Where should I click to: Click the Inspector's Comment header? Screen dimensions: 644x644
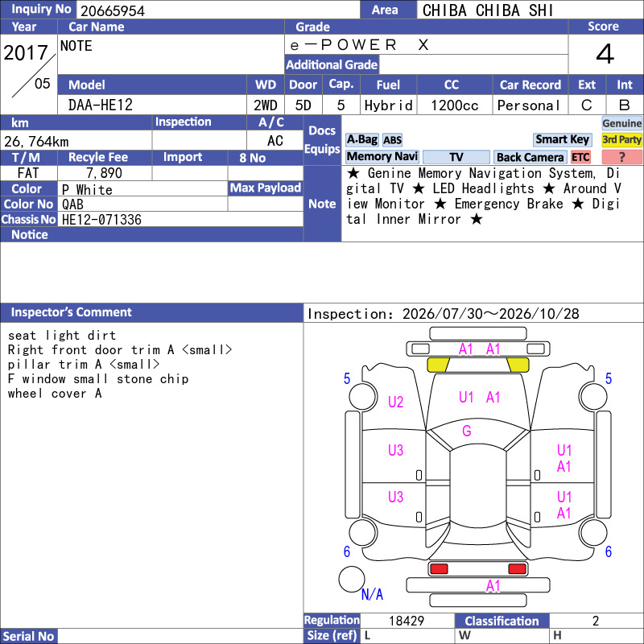click(151, 312)
